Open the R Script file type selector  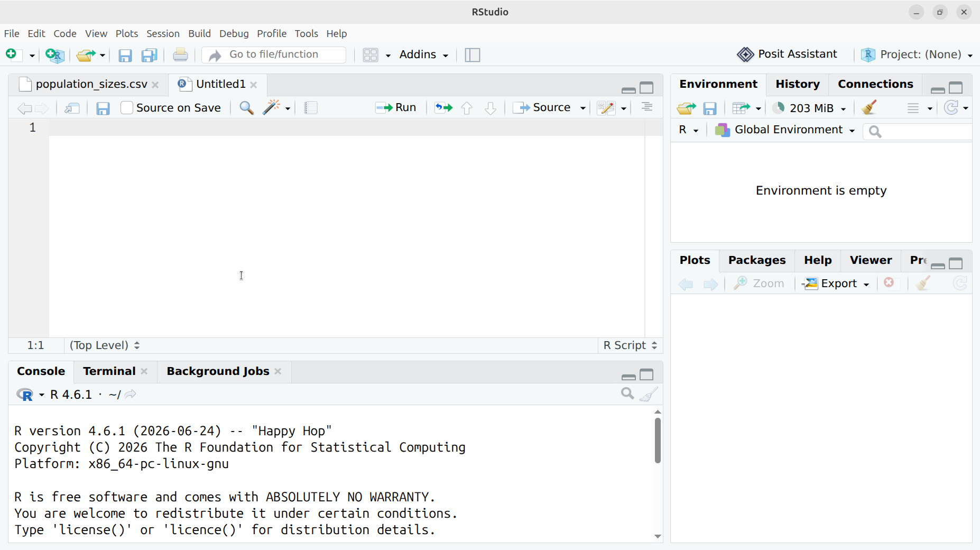630,345
